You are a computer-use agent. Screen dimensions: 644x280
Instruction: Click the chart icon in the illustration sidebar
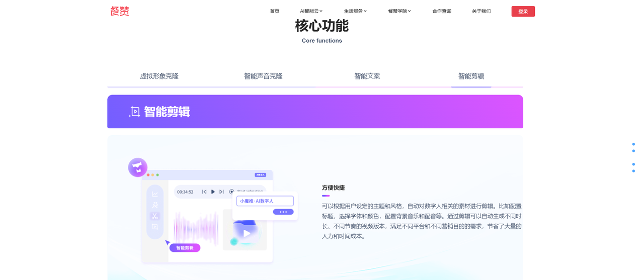(155, 194)
